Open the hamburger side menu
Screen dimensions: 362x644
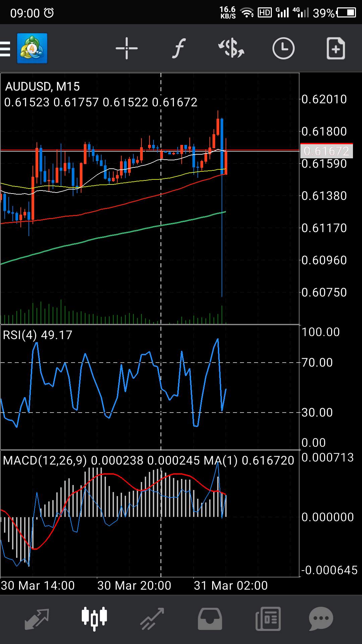(x=5, y=49)
